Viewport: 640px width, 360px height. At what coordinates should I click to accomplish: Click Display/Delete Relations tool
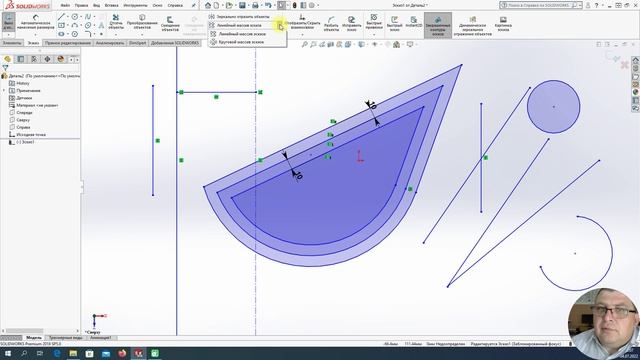(302, 22)
